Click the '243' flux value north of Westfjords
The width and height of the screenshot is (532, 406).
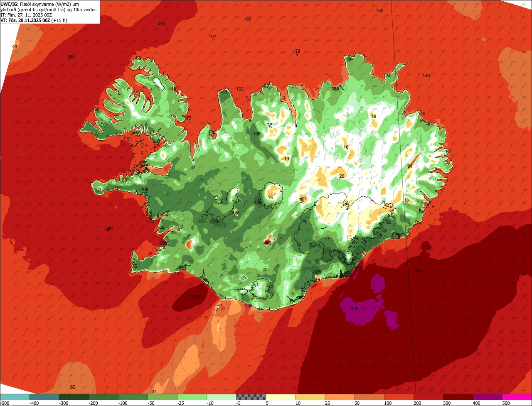[x=161, y=23]
